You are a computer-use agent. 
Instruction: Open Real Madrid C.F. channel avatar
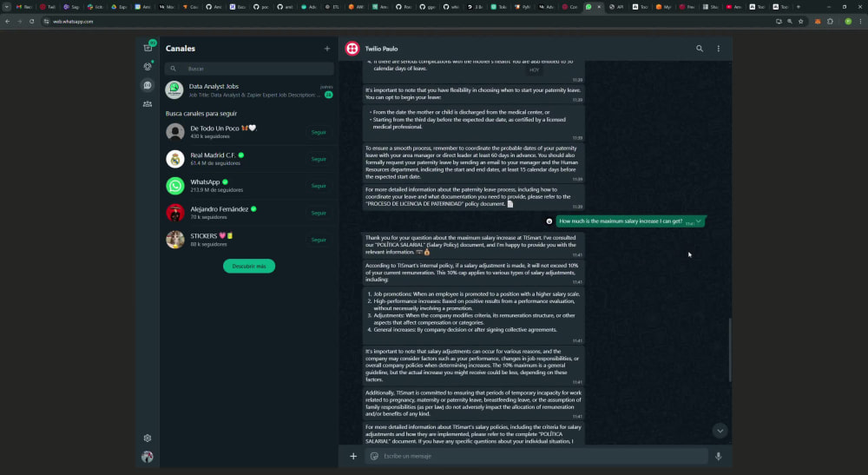(175, 159)
